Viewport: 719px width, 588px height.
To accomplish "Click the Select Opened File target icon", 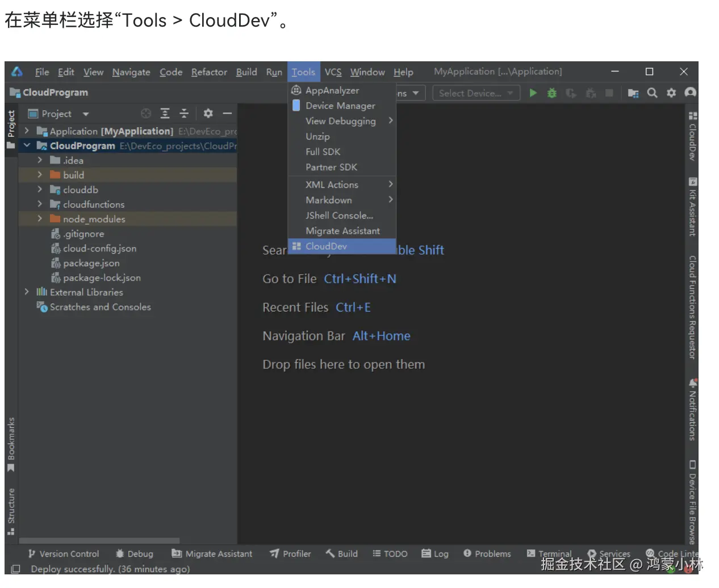I will [146, 114].
